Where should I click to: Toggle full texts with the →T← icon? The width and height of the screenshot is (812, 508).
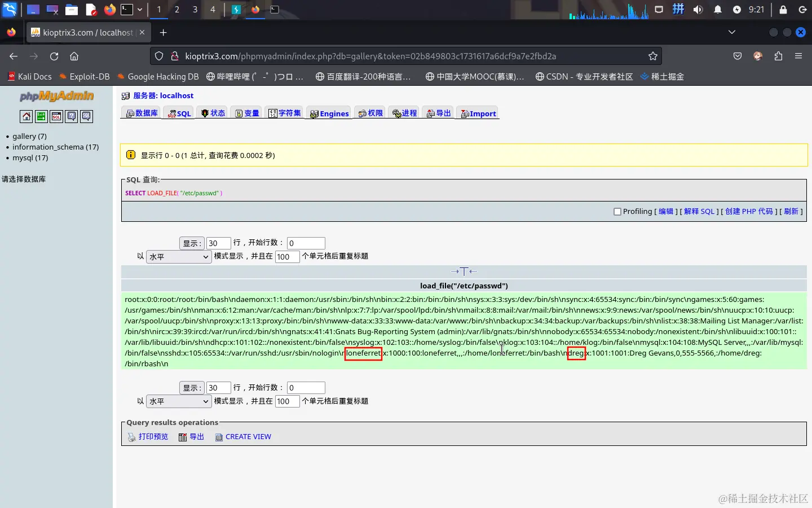464,271
